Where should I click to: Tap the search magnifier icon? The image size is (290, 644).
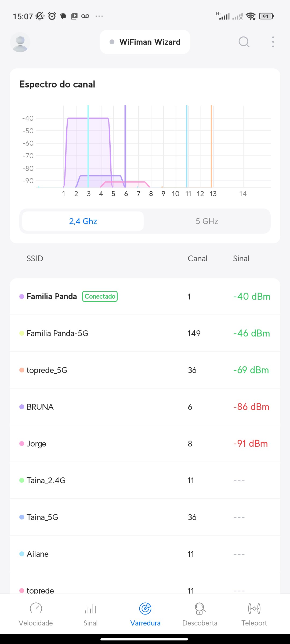click(x=244, y=42)
